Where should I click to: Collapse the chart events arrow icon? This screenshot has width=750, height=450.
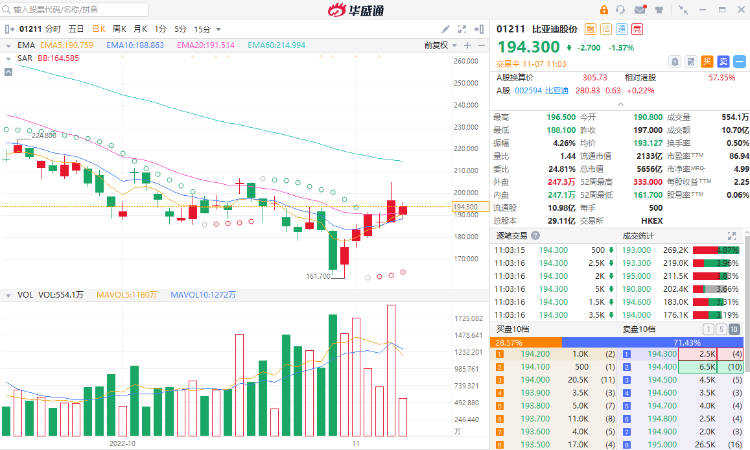click(x=8, y=72)
